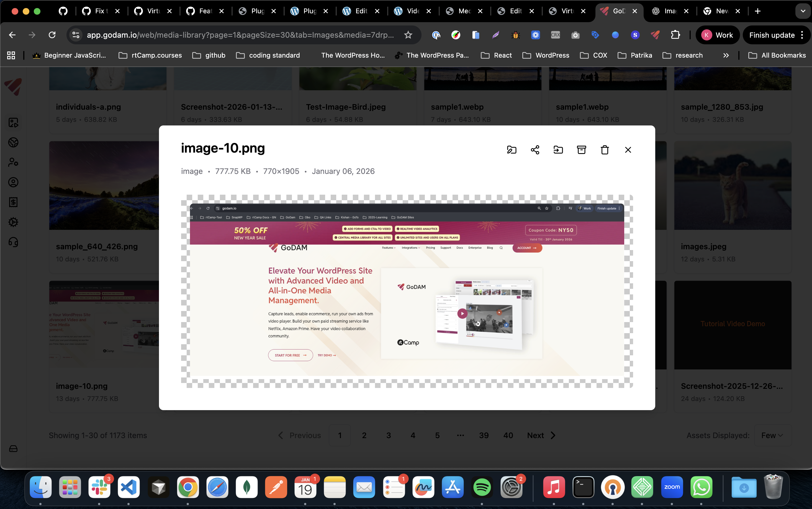The width and height of the screenshot is (812, 509).
Task: Click the share icon in image modal
Action: click(x=535, y=150)
